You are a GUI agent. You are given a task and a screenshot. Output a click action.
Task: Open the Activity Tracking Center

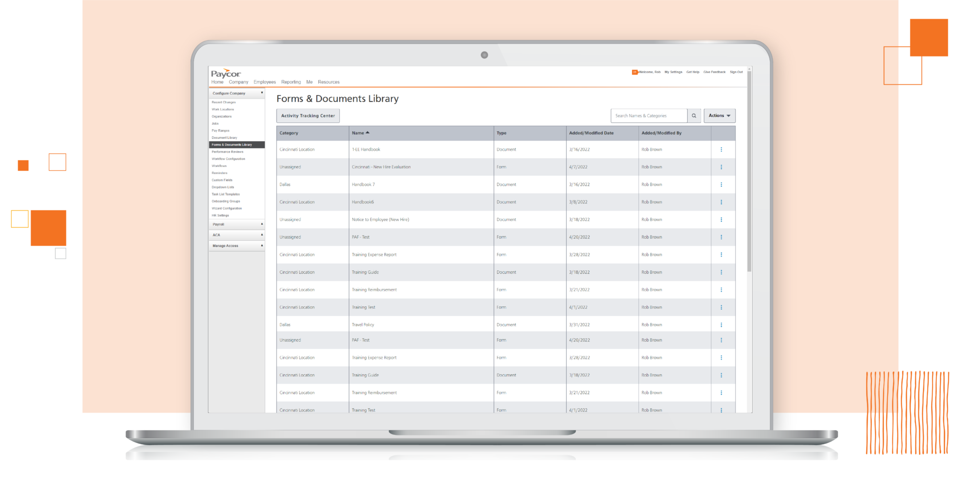(308, 115)
